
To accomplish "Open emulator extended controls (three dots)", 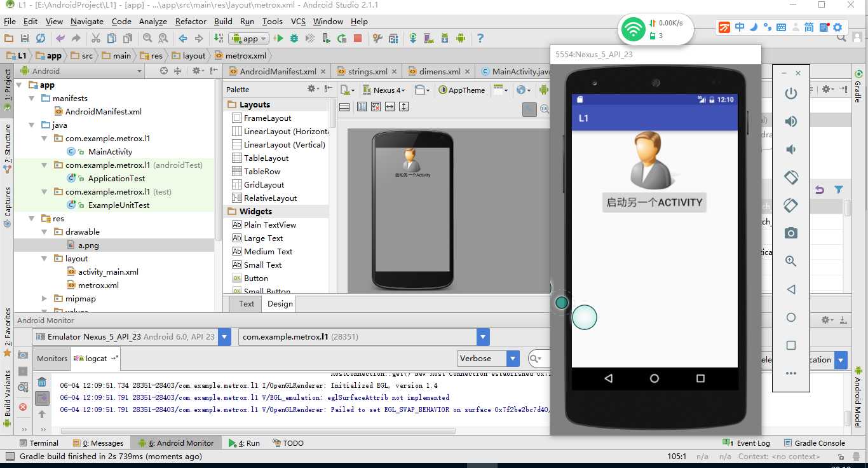I will pos(791,373).
